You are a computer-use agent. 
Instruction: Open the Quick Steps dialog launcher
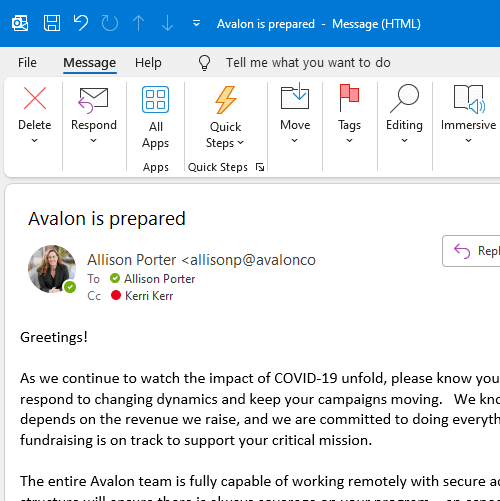tap(260, 167)
